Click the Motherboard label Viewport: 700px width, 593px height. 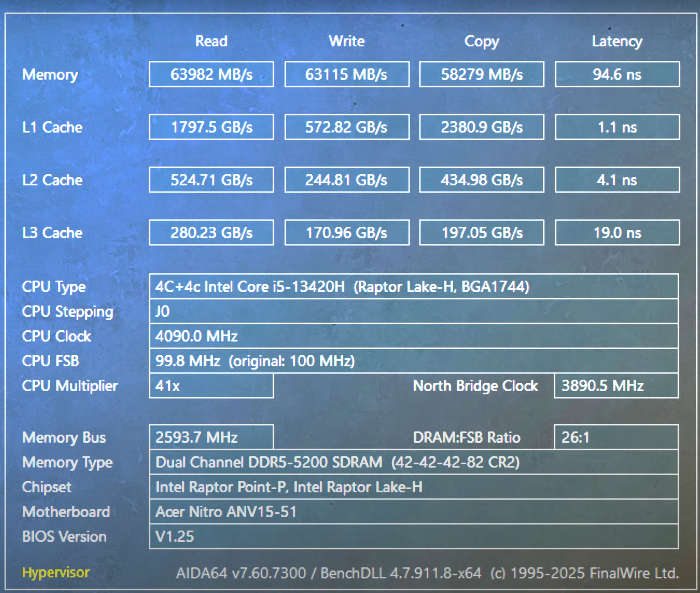click(x=66, y=512)
